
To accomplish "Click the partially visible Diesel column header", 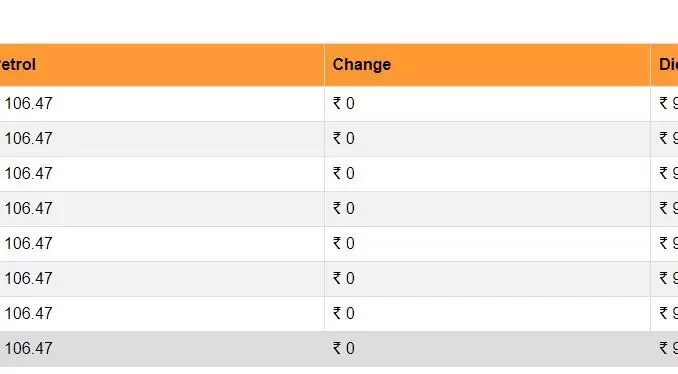I will 668,65.
